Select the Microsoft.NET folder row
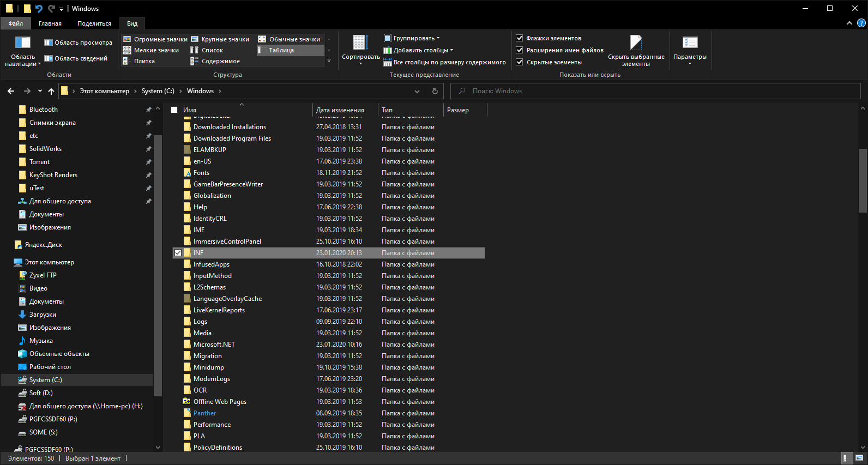Image resolution: width=868 pixels, height=465 pixels. (x=329, y=345)
